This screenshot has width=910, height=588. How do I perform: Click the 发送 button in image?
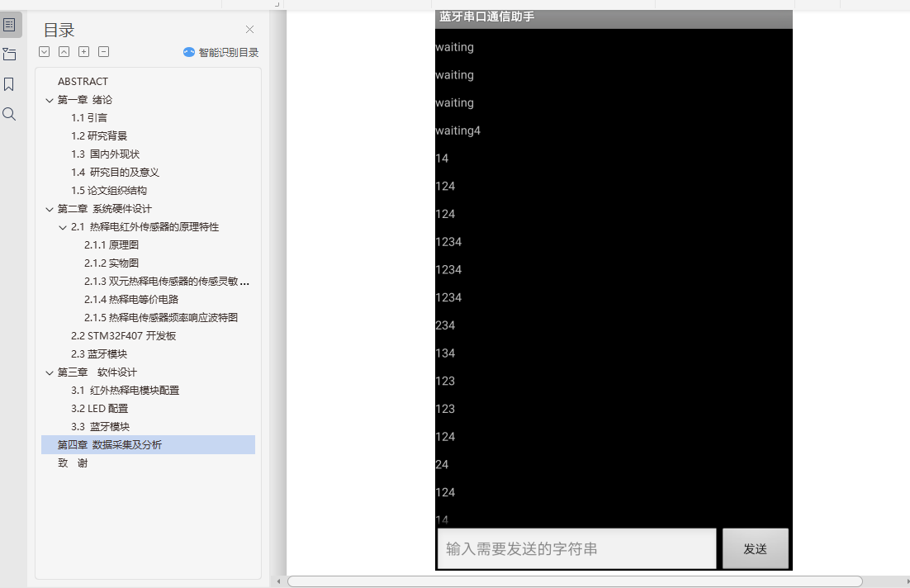(x=755, y=548)
